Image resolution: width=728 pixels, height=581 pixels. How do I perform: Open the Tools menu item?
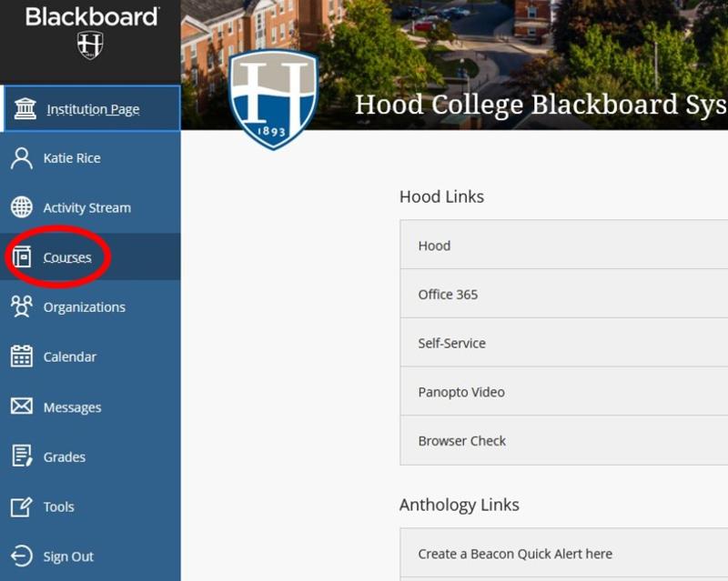coord(90,506)
